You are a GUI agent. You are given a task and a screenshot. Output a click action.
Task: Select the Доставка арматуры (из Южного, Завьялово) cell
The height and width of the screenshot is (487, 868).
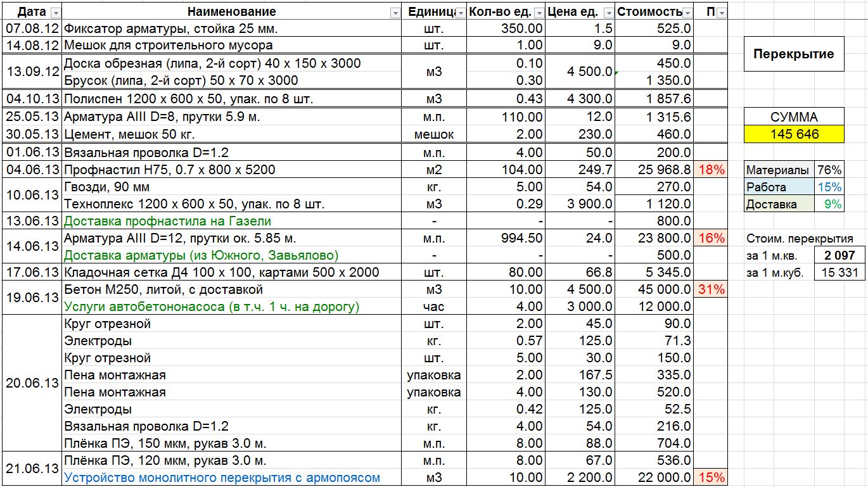pos(232,255)
